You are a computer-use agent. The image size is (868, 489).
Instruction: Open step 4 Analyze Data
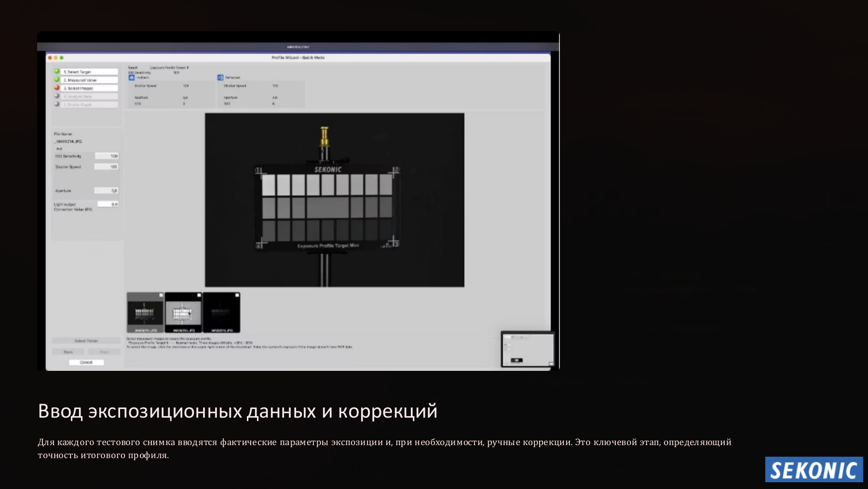tap(90, 96)
